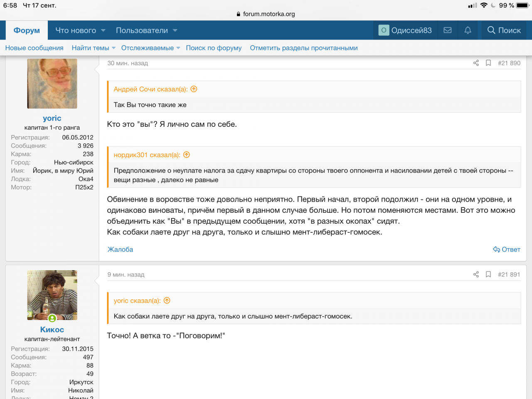Open Новые сообщения in the sub-navigation
The width and height of the screenshot is (532, 399).
34,48
